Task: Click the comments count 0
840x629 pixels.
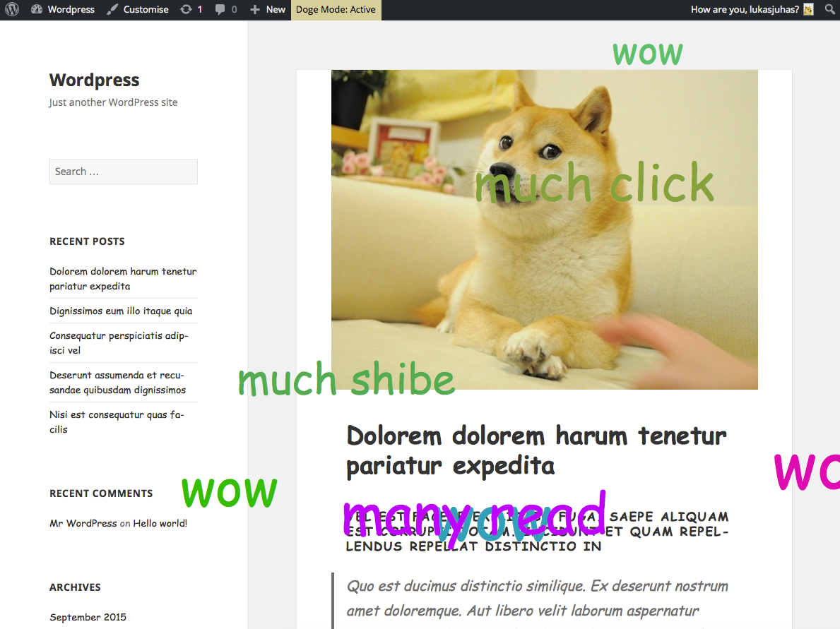Action: pos(234,10)
